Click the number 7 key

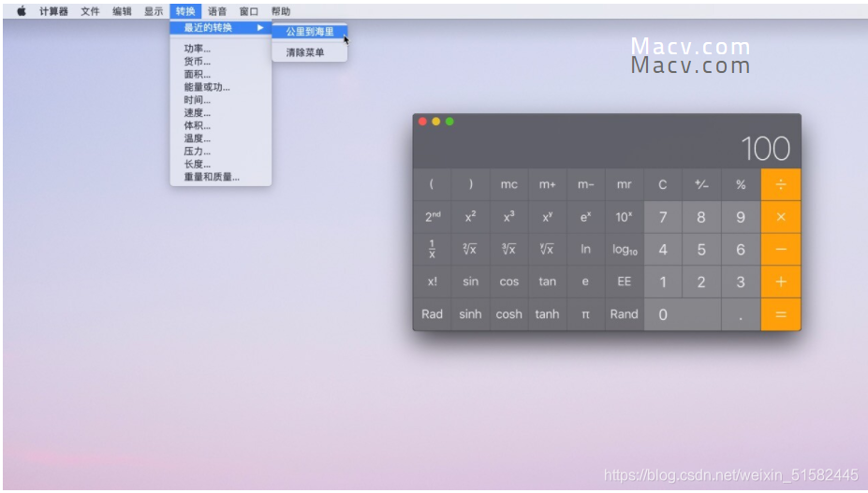point(663,217)
